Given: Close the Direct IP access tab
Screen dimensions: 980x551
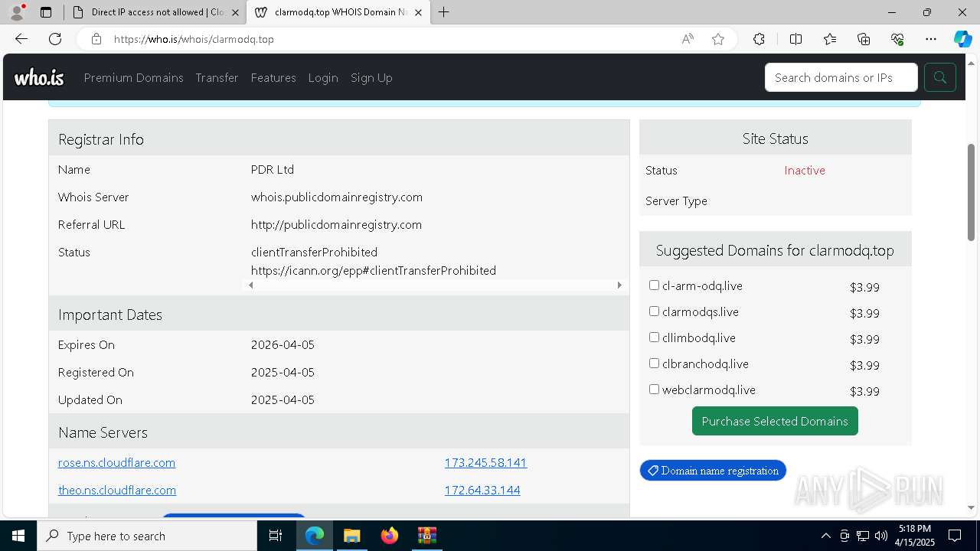Looking at the screenshot, I should 235,12.
